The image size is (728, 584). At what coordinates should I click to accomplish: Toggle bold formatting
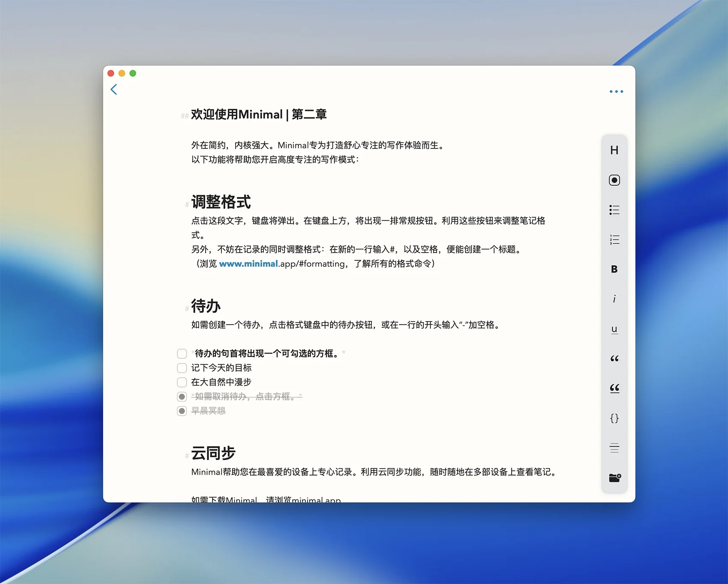pyautogui.click(x=614, y=269)
